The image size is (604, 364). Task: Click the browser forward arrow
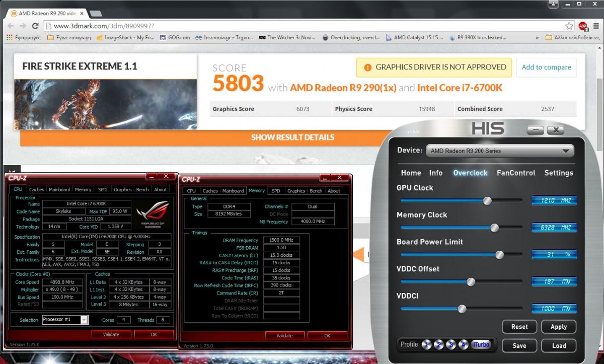click(23, 26)
